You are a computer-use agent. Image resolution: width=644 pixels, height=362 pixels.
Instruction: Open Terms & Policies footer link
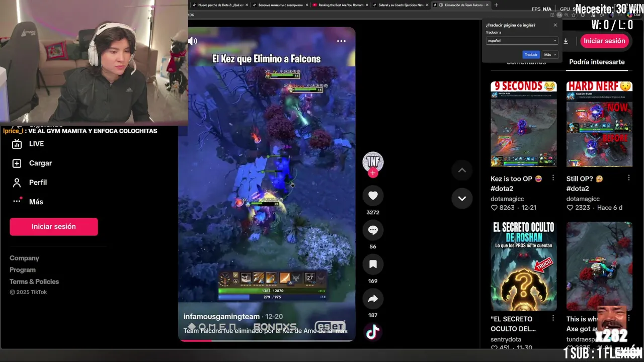pyautogui.click(x=34, y=282)
